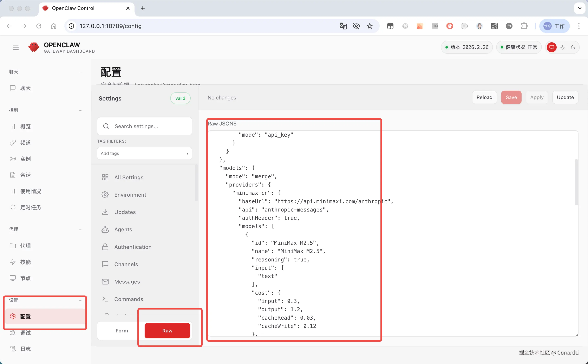
Task: Open the 频道 channels sidebar item
Action: point(25,143)
